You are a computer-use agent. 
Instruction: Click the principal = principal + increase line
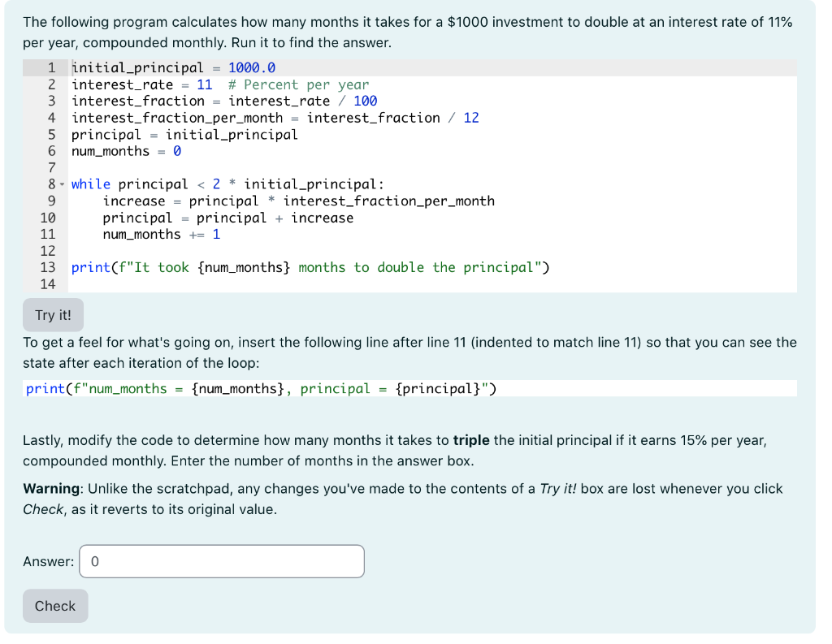[227, 218]
